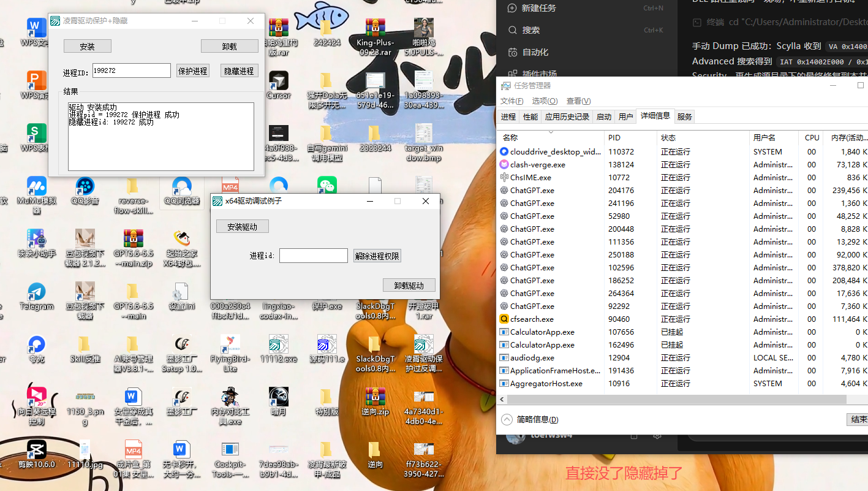Open the 选项(O) menu in Task Manager
The image size is (868, 491).
(x=545, y=101)
